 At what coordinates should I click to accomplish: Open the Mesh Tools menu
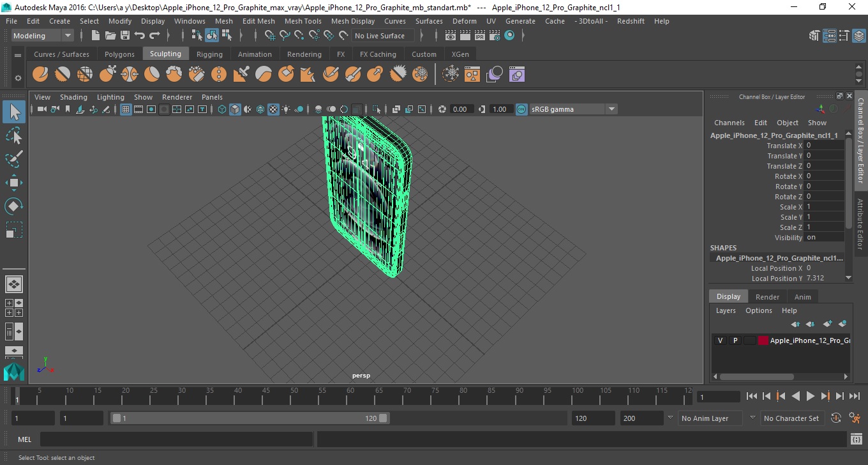[303, 21]
